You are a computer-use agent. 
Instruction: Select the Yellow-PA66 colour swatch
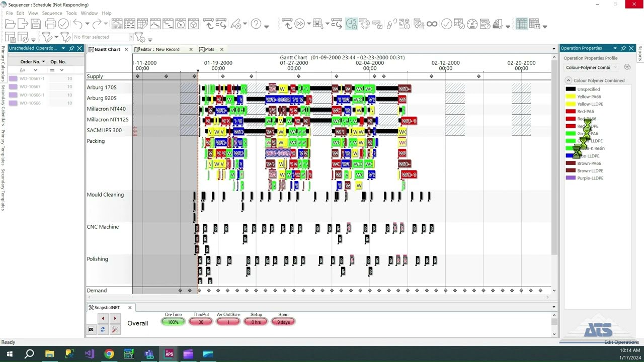(571, 97)
